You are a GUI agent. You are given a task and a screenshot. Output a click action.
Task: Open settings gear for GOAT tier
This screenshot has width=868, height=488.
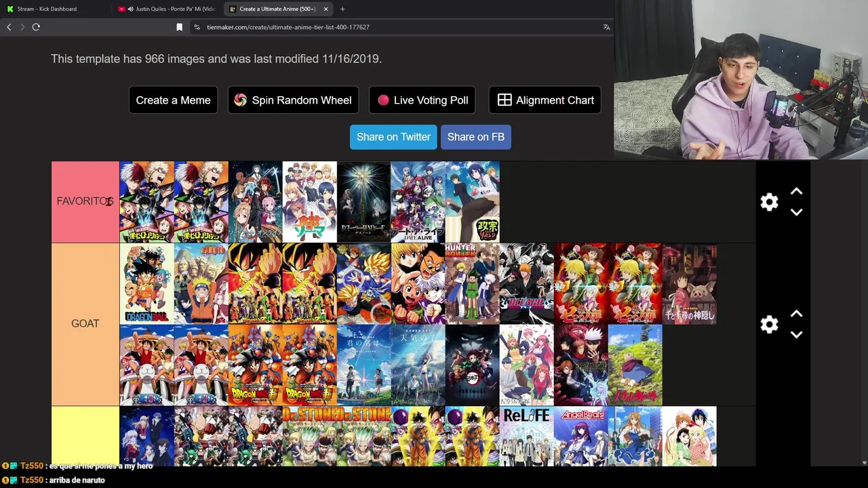(x=769, y=324)
